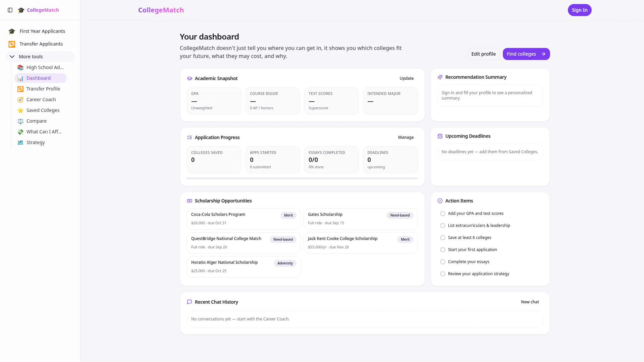The width and height of the screenshot is (644, 362).
Task: Click Update in Academic Snapshot
Action: coord(407,78)
